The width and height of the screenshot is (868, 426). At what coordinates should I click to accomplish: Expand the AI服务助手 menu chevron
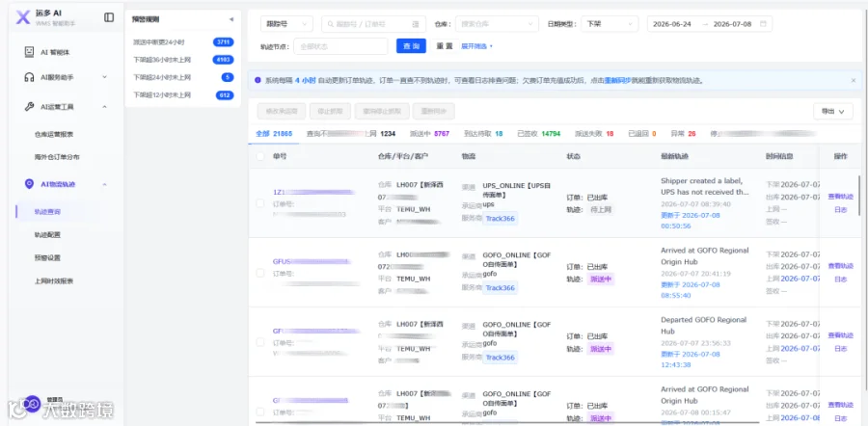(104, 77)
